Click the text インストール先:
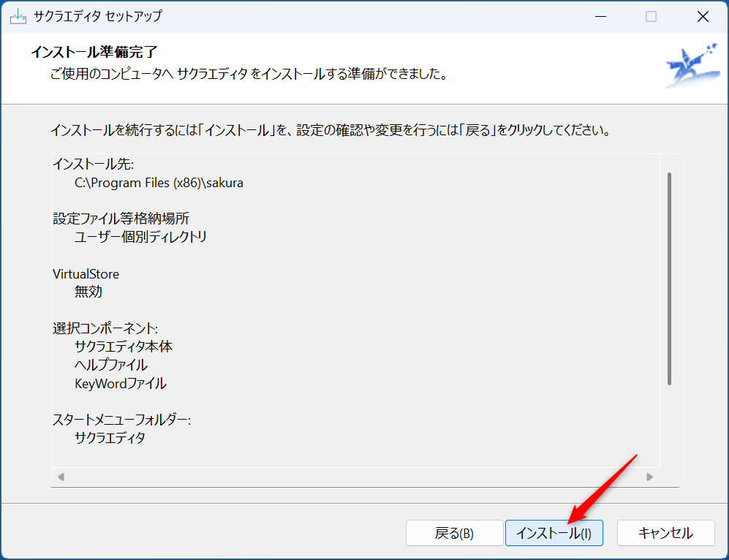Screen dimensions: 729x560 point(94,164)
